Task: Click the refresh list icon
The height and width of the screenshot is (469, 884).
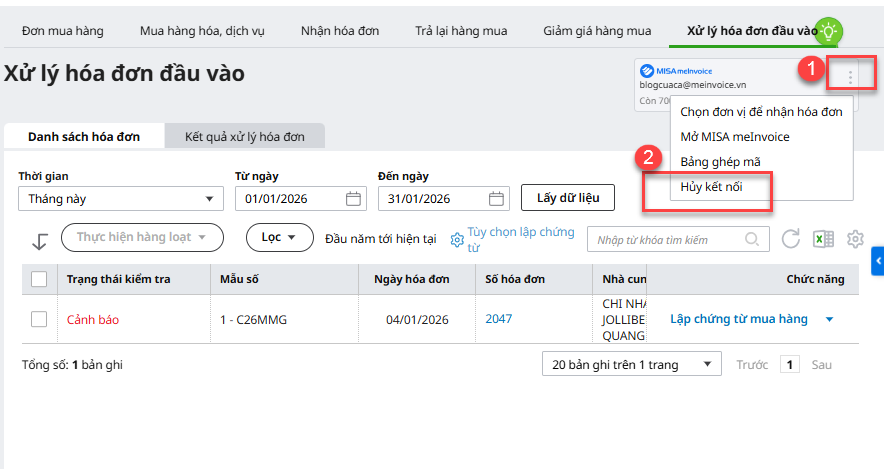Action: pos(791,239)
